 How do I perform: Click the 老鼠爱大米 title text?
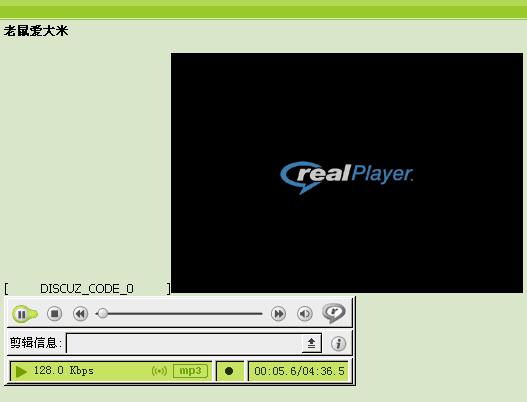[36, 31]
